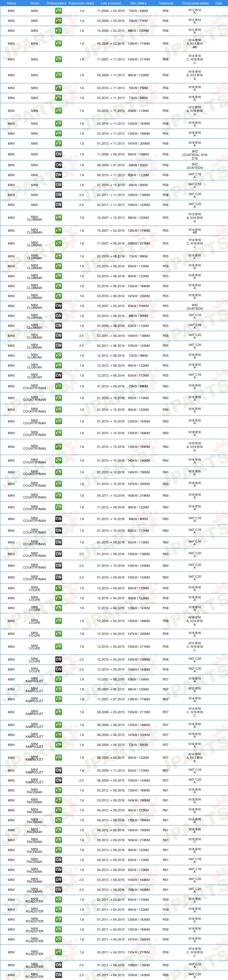228x980 pixels.
Task: Click the petrol icon in Paceman 02.2013 -> 09.2016 row
Action: tap(58, 850)
